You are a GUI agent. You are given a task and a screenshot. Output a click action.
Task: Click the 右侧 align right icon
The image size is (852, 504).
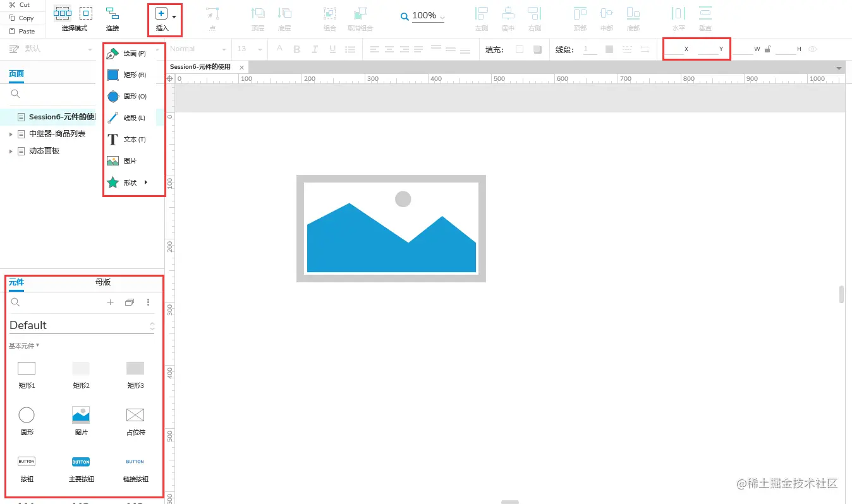[x=535, y=13]
